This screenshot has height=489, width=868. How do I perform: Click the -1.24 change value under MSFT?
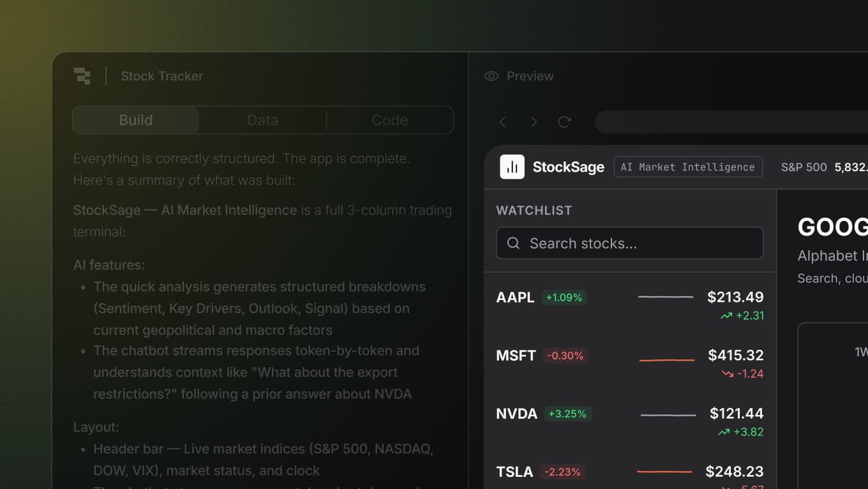point(751,373)
